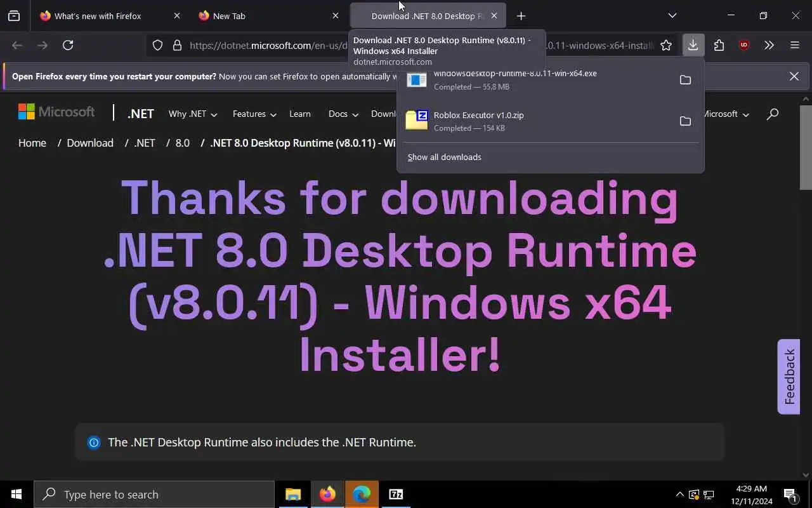Open Firefox View (recent browsing) icon
Viewport: 812px width, 508px height.
(14, 16)
